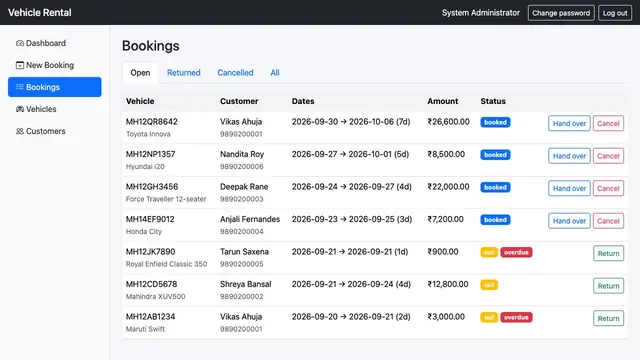Hand over MH12GH3456 Force Traveller
Image resolution: width=640 pixels, height=360 pixels.
click(569, 188)
